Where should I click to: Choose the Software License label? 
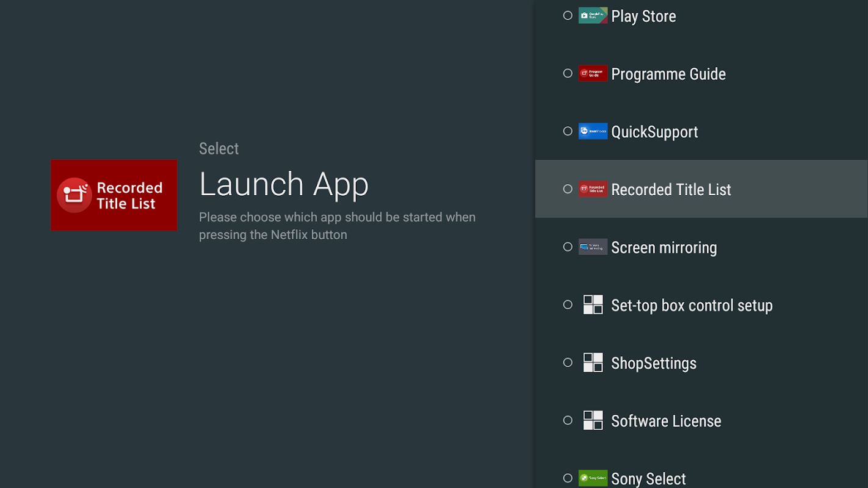click(666, 421)
